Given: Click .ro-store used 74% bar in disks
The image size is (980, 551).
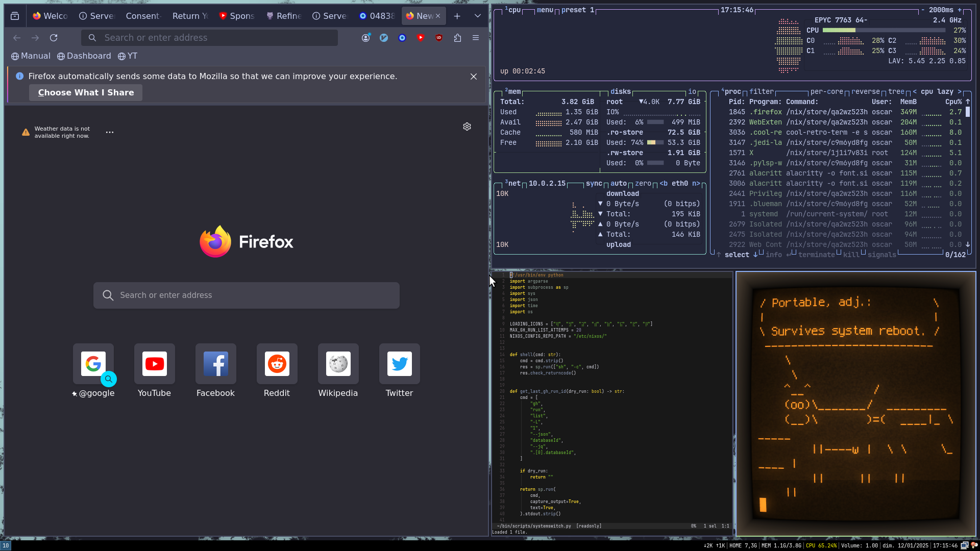Looking at the screenshot, I should (655, 143).
